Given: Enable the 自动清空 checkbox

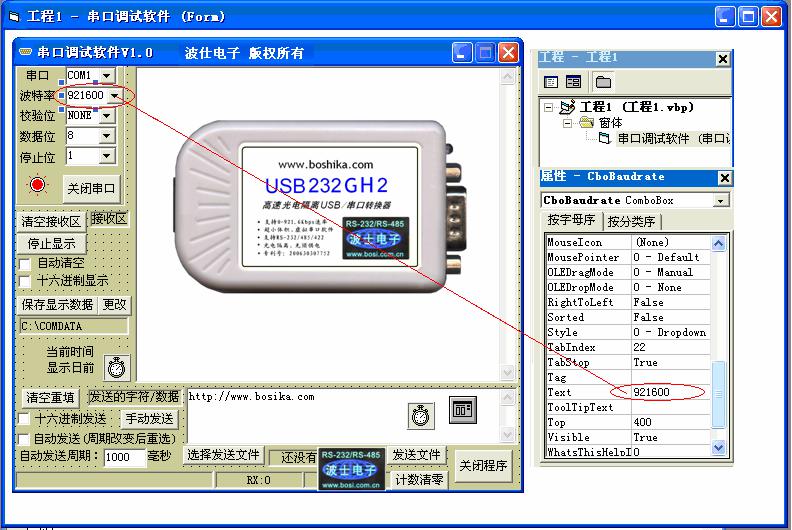Looking at the screenshot, I should [26, 263].
